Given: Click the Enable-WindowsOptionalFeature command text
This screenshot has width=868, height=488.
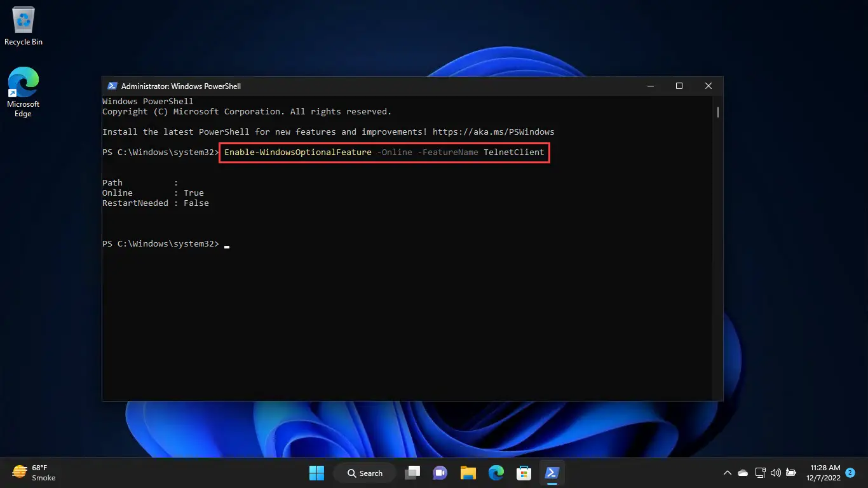Looking at the screenshot, I should coord(298,152).
